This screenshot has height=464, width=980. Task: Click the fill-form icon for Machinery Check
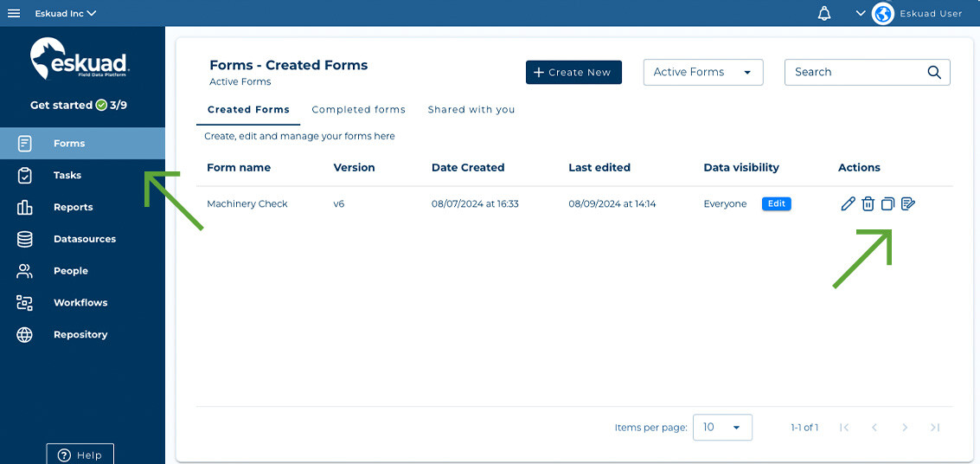pos(908,203)
